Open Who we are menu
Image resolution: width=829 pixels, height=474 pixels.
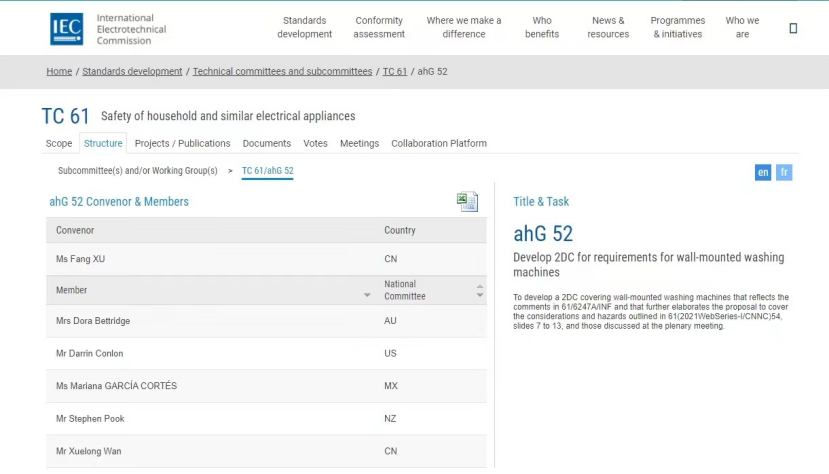coord(742,27)
